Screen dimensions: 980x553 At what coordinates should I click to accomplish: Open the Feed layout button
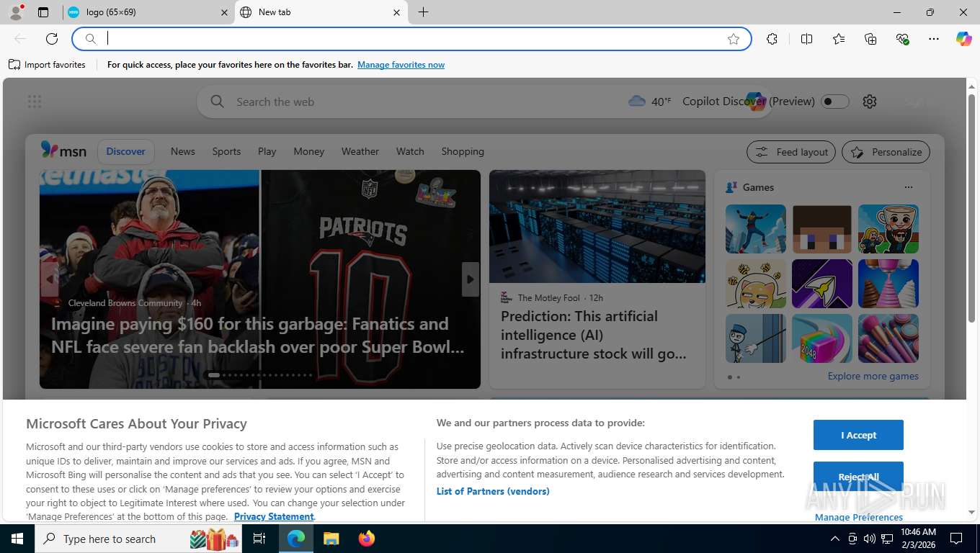(791, 152)
